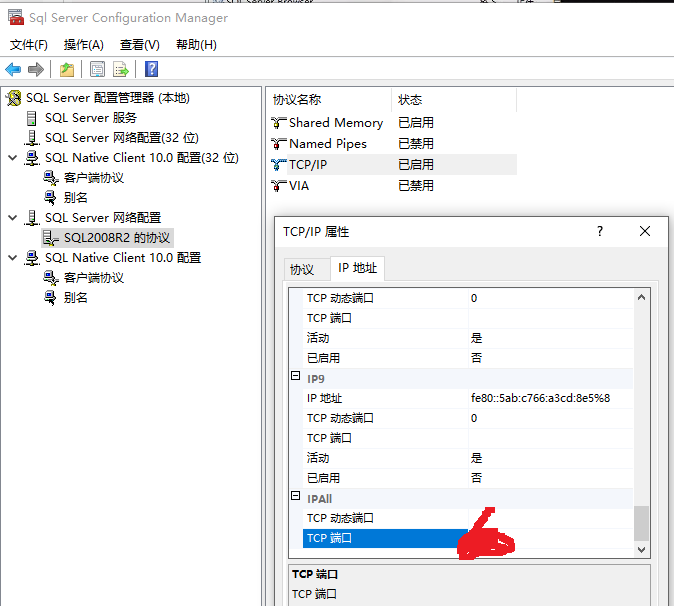Viewport: 674px width, 606px height.
Task: Click the Back arrow toolbar icon
Action: tap(13, 69)
